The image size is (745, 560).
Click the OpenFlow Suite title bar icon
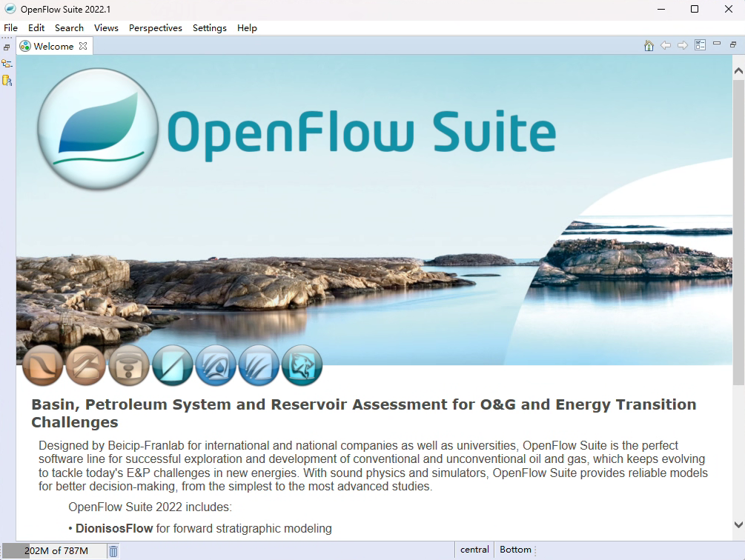pyautogui.click(x=10, y=9)
